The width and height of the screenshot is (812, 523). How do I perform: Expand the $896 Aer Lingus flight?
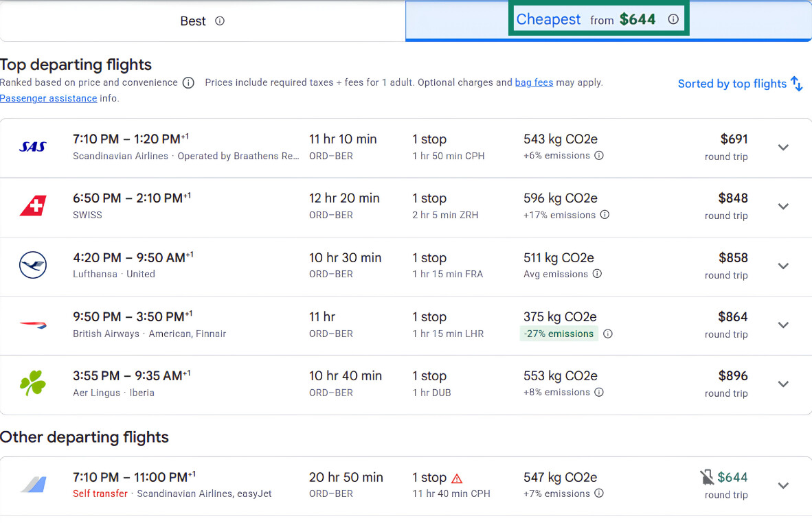coord(784,384)
